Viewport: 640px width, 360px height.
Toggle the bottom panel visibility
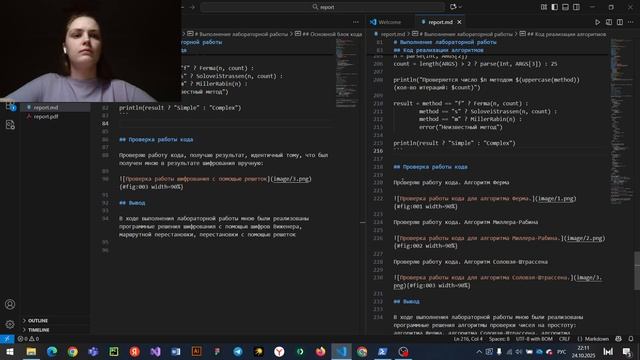[565, 7]
